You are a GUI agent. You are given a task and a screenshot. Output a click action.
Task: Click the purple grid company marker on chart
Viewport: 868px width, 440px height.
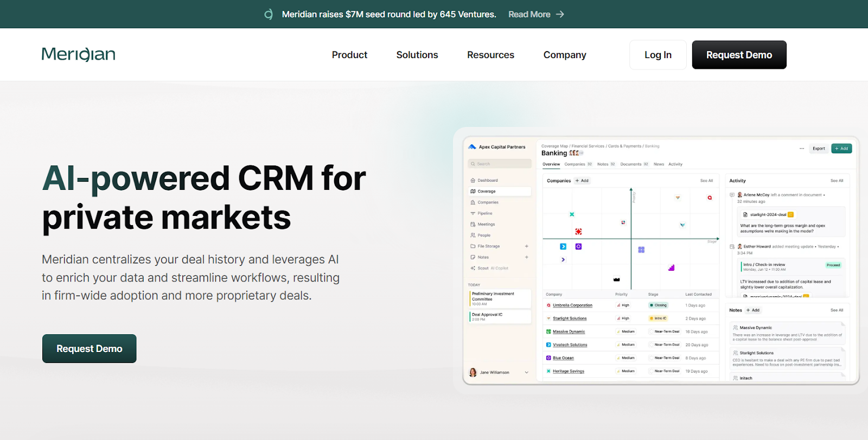641,250
